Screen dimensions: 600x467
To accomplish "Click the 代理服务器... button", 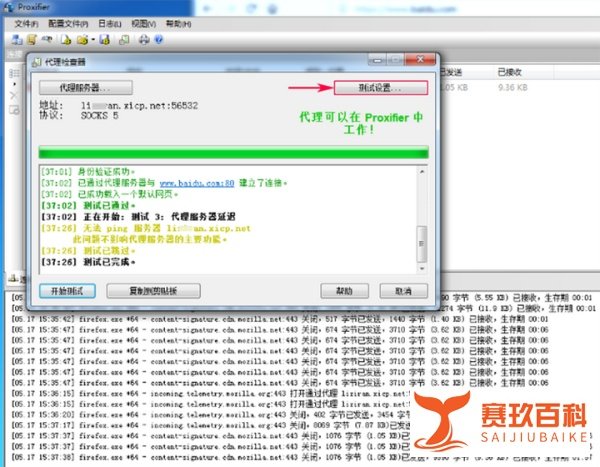I will 86,88.
